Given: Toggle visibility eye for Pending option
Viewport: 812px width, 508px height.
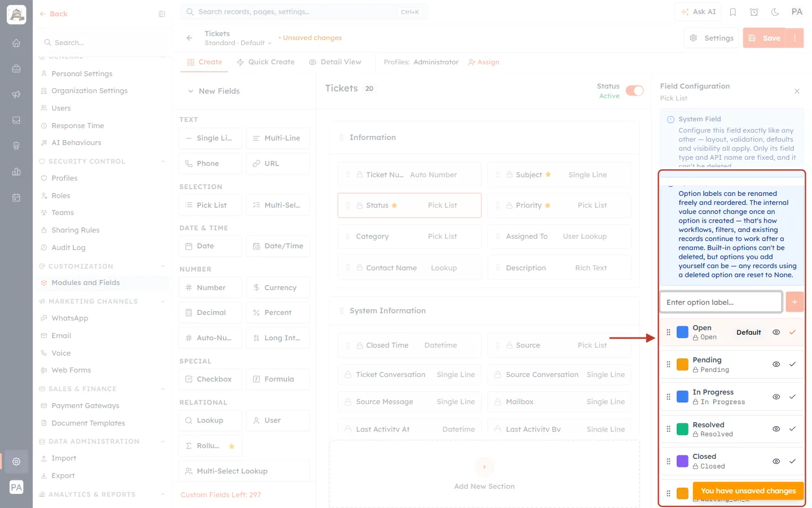Looking at the screenshot, I should [x=776, y=365].
